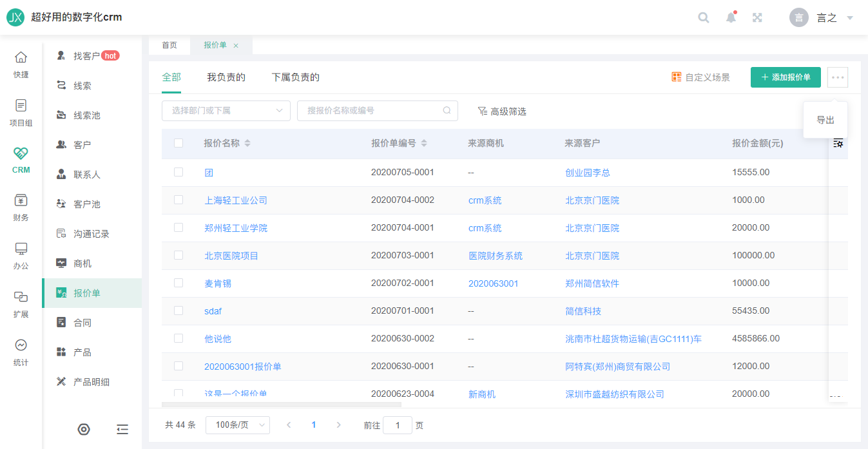The width and height of the screenshot is (868, 449).
Task: Open customer 创业园李总 link
Action: click(588, 173)
